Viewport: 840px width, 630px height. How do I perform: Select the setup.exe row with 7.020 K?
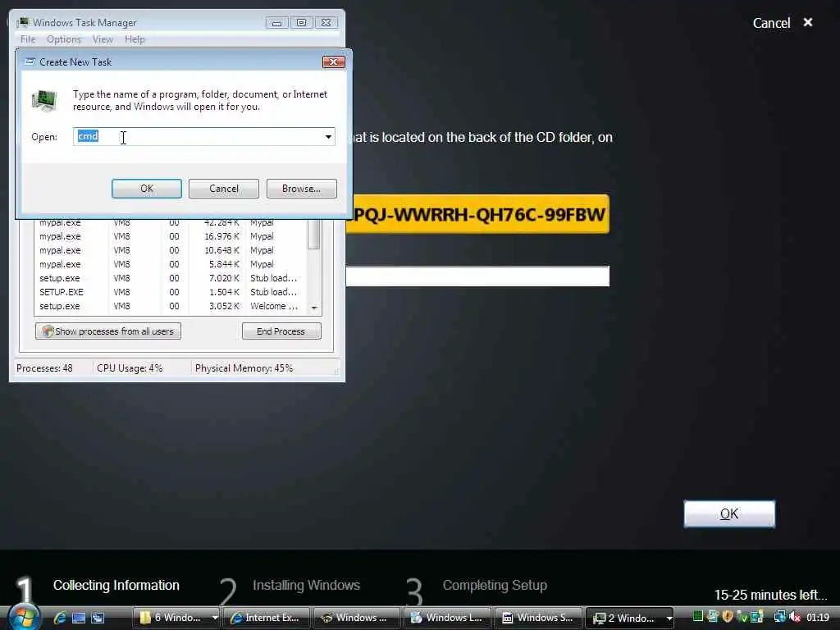171,278
